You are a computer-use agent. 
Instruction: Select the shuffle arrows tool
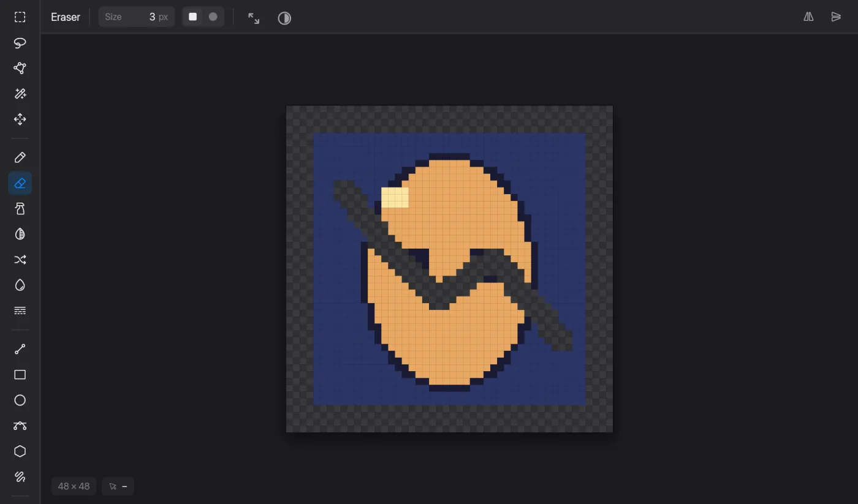(20, 260)
